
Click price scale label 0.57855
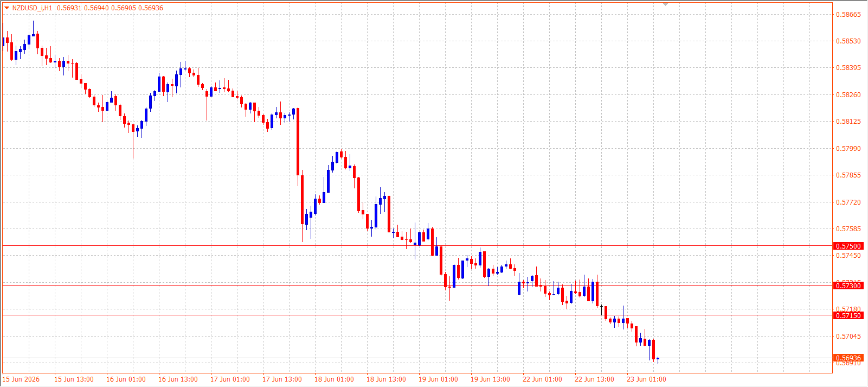(848, 175)
